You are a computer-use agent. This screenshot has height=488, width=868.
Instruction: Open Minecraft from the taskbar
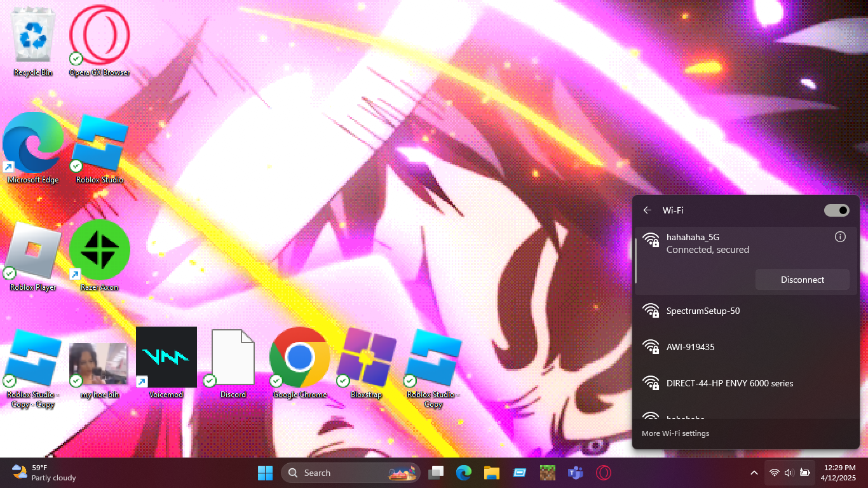click(548, 473)
